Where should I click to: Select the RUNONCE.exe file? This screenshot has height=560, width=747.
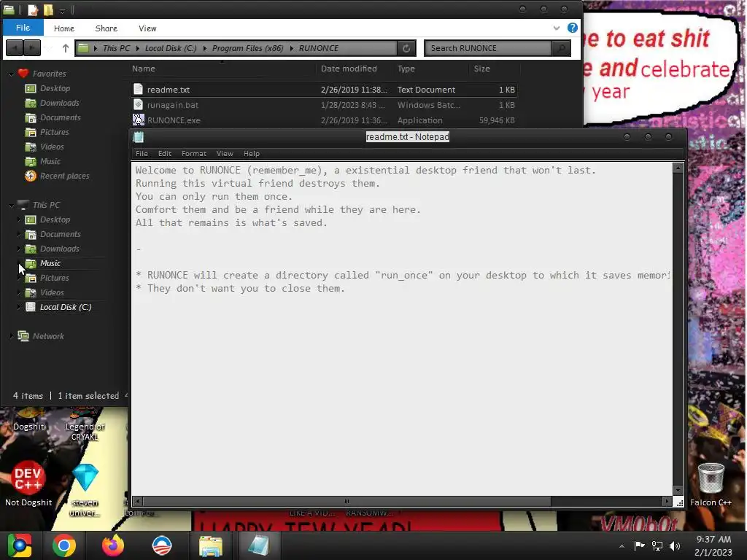(x=324, y=120)
